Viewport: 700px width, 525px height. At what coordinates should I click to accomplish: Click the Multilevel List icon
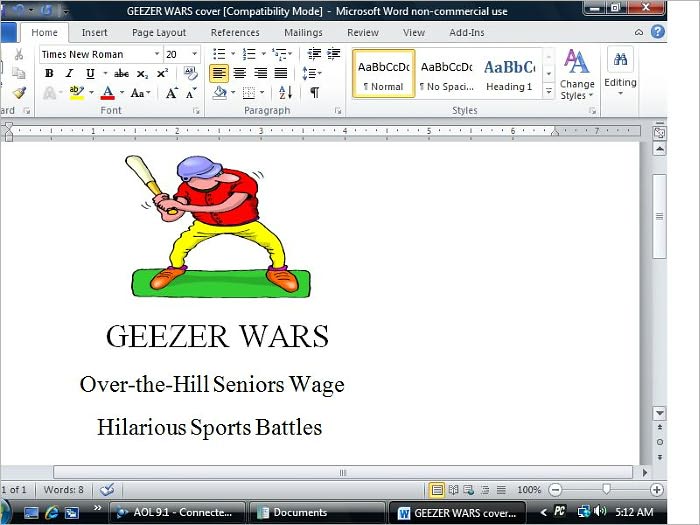(x=279, y=54)
